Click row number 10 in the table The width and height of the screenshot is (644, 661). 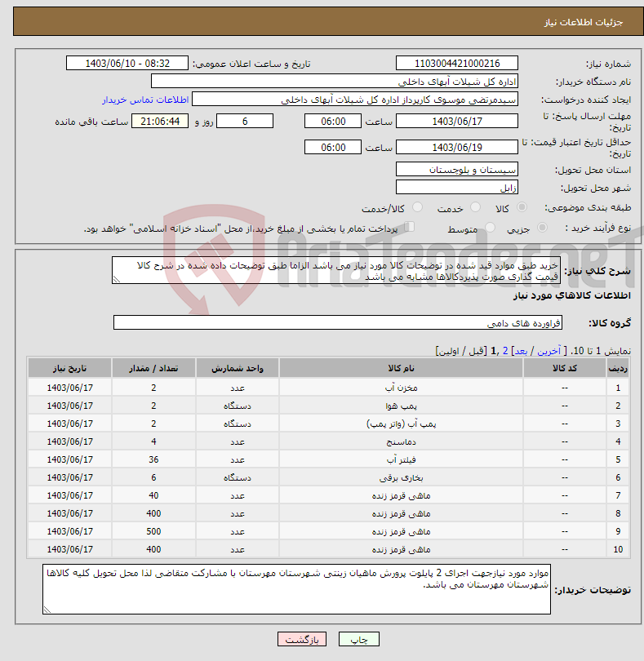[x=618, y=549]
